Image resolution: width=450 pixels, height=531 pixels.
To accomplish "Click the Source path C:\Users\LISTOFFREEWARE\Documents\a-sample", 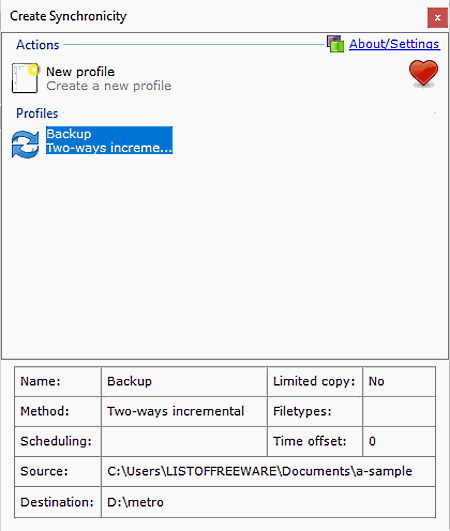I will pos(268,471).
